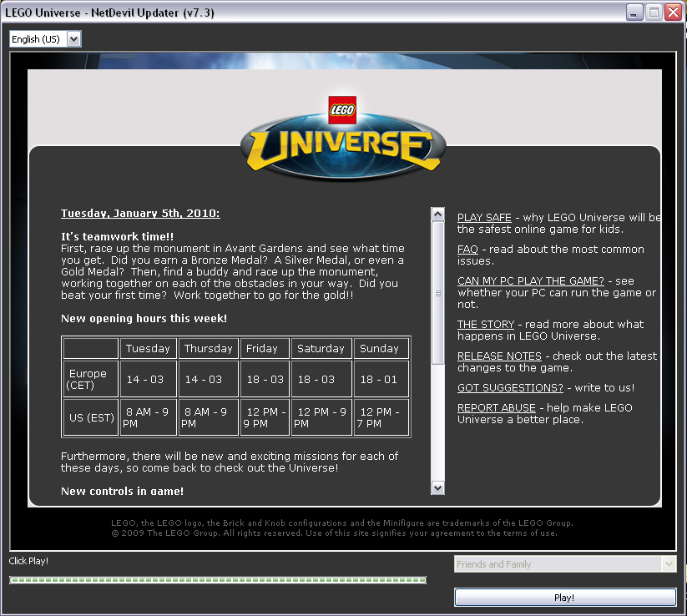Click the Thursday column header
687x616 pixels.
pyautogui.click(x=208, y=348)
